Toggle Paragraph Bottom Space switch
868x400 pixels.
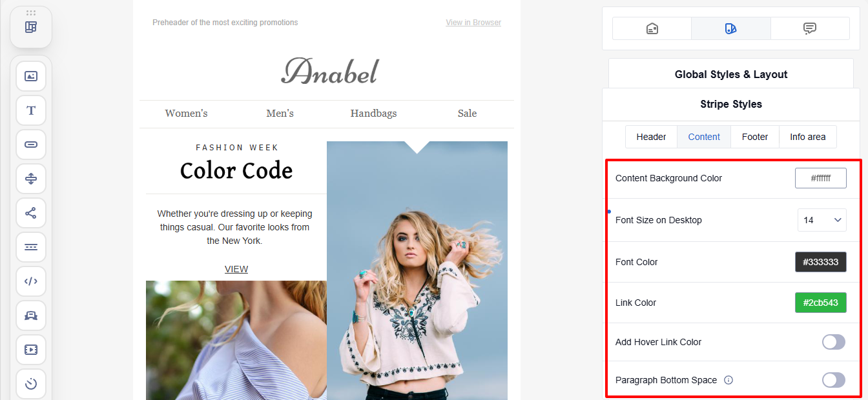point(833,380)
